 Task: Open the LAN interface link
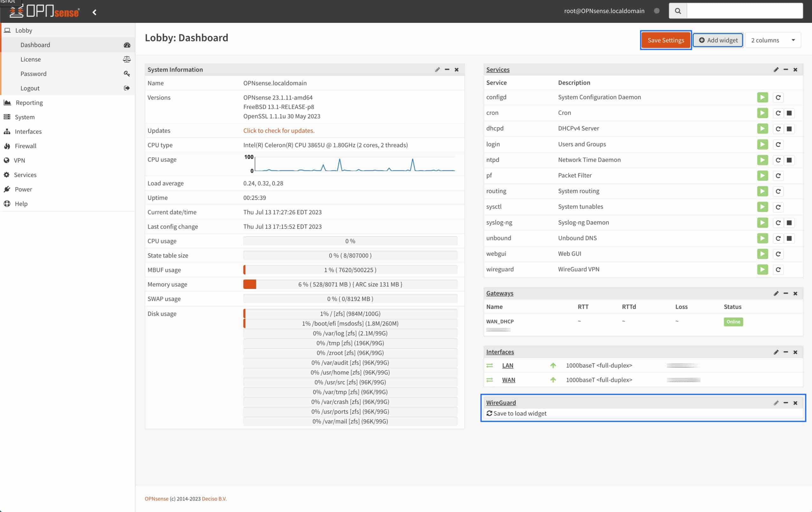click(507, 366)
